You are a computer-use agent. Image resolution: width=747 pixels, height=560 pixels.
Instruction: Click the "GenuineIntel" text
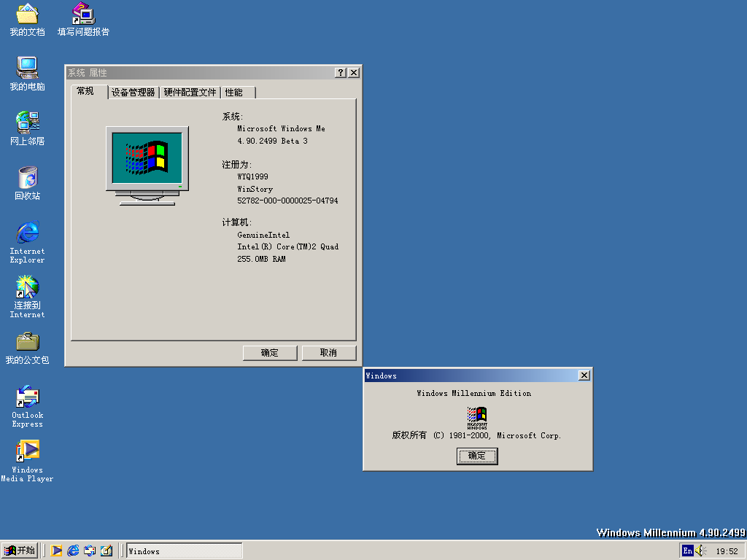tap(263, 235)
